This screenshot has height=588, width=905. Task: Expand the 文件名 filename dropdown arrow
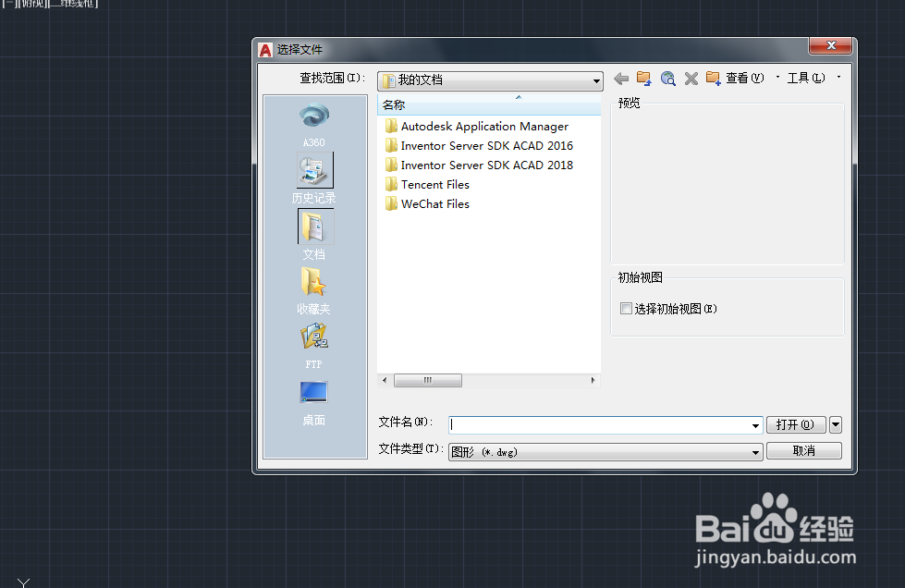click(755, 425)
